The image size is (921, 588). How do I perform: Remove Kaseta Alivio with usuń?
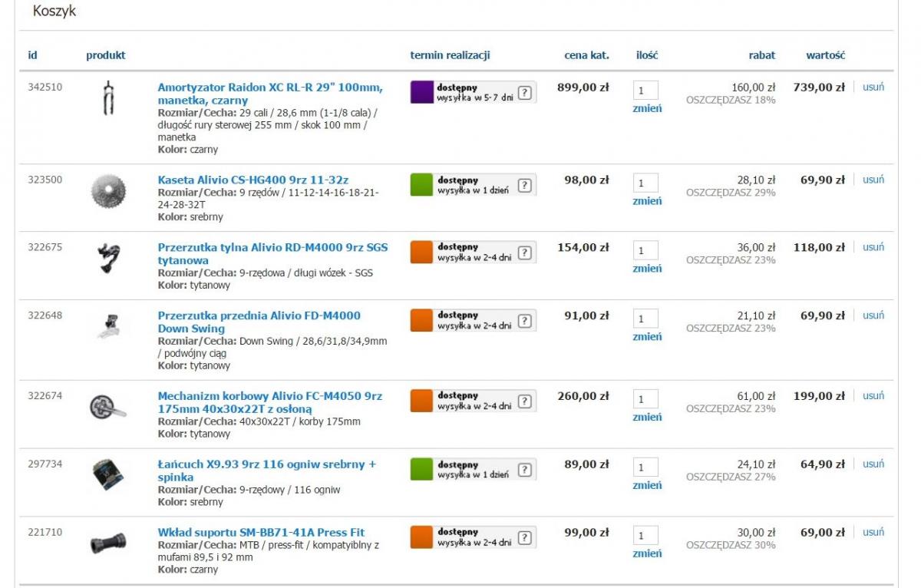pyautogui.click(x=873, y=180)
